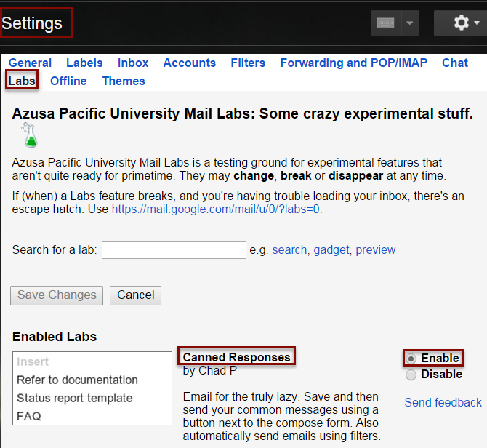This screenshot has width=487, height=448.
Task: Go to the Themes tab
Action: [124, 81]
